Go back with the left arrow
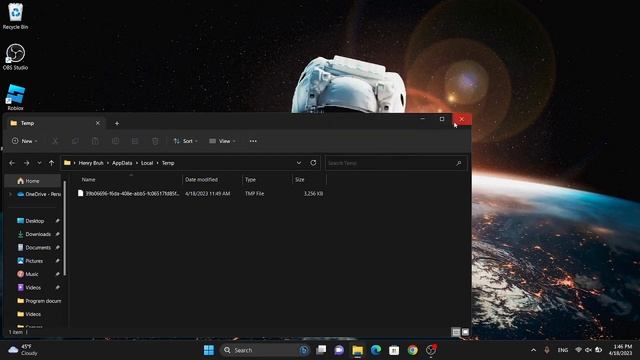 (x=12, y=163)
